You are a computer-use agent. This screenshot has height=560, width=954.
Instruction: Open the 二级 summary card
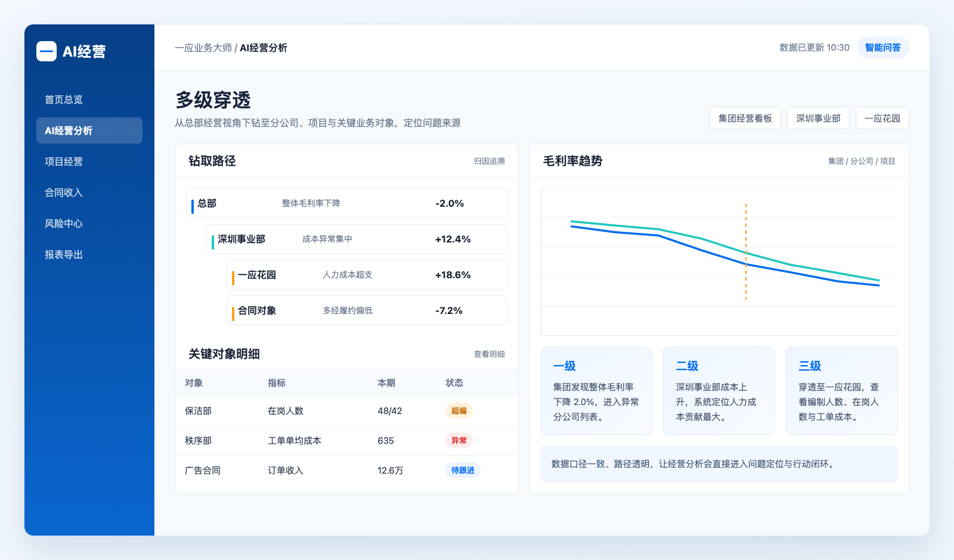(x=719, y=391)
